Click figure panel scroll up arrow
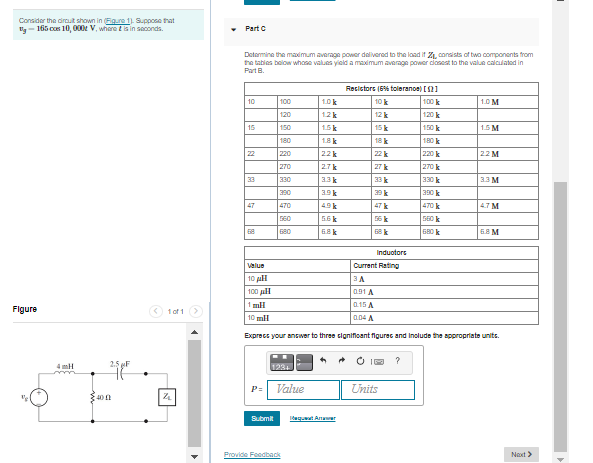Viewport: 593px width, 463px height. point(194,332)
